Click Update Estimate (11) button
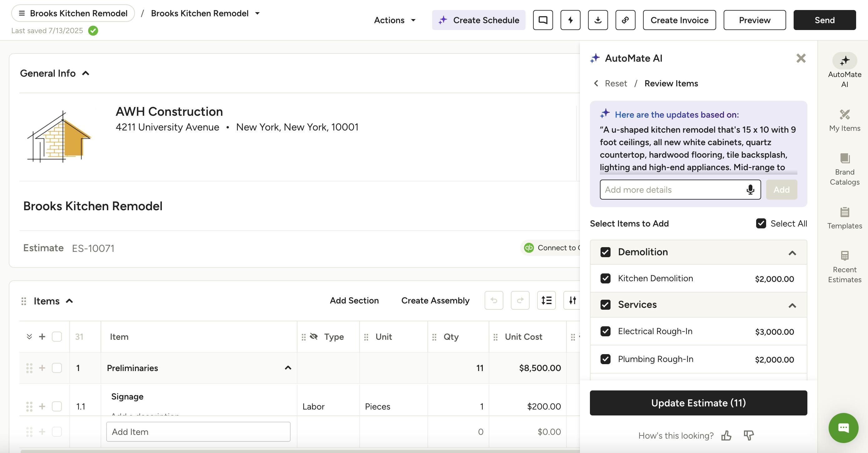868x453 pixels. point(698,403)
